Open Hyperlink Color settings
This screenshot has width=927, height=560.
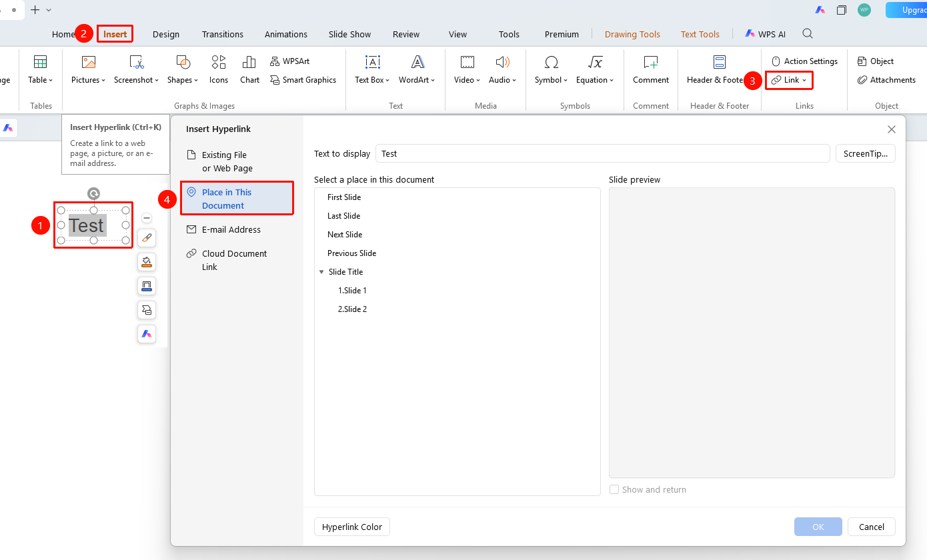tap(352, 527)
